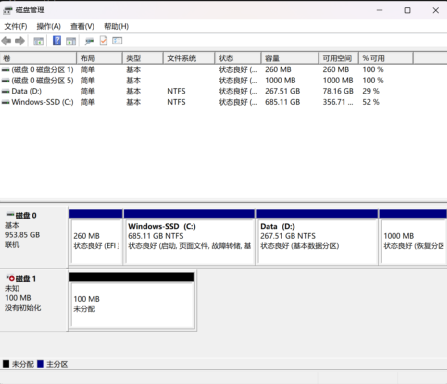Click the blue 主分区 legend color swatch
This screenshot has width=447, height=384.
(41, 364)
